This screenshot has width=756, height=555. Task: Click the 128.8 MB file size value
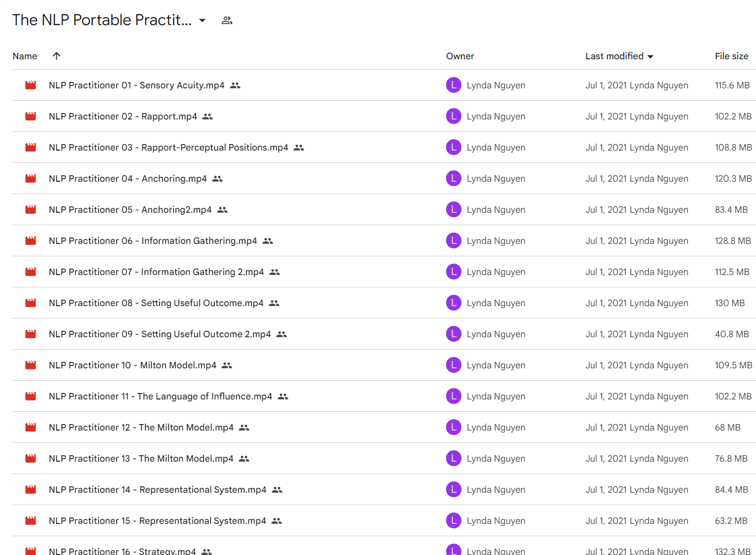(733, 241)
